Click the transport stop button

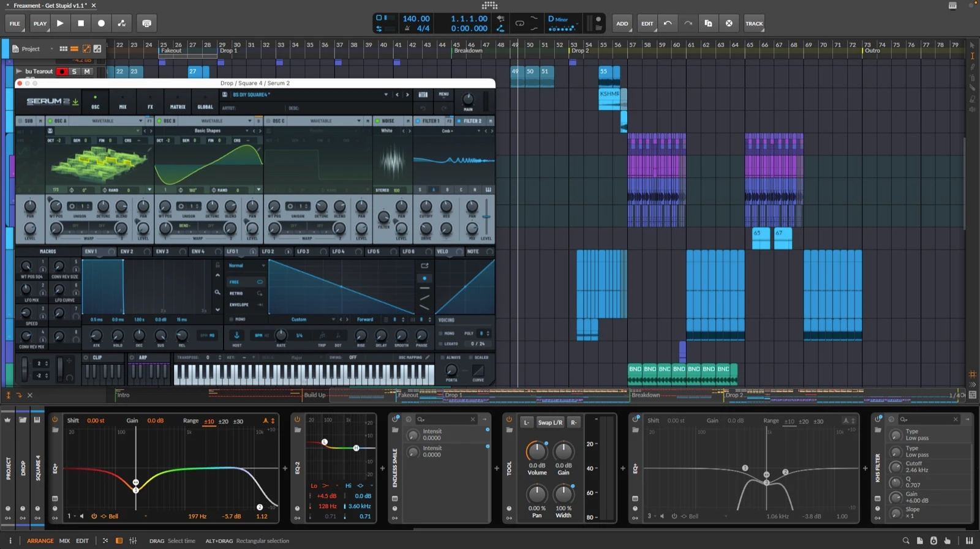coord(81,23)
